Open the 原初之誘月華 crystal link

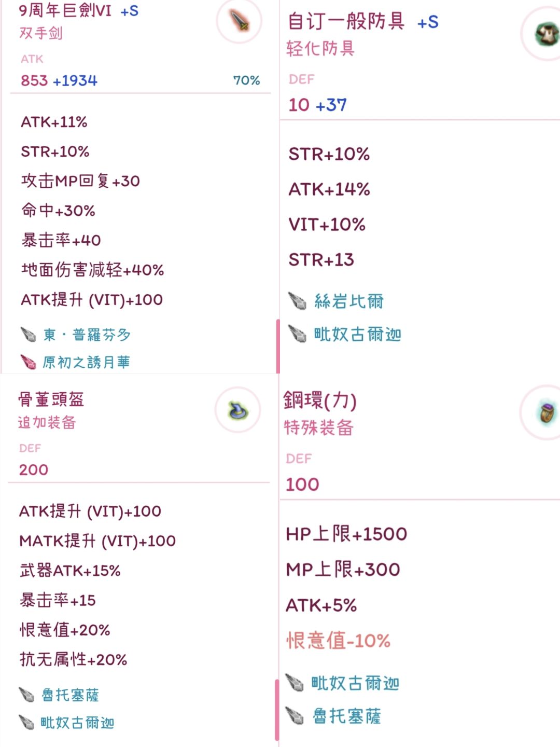(x=86, y=362)
